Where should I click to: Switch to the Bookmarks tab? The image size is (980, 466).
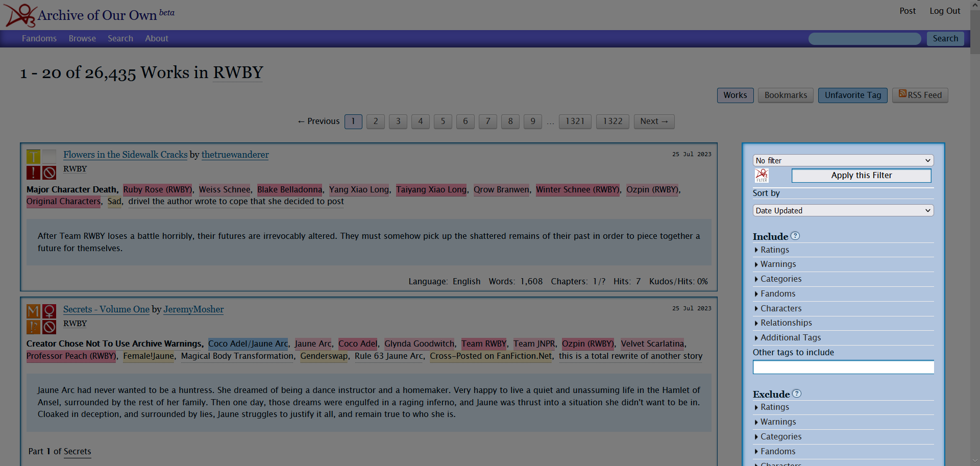point(786,95)
